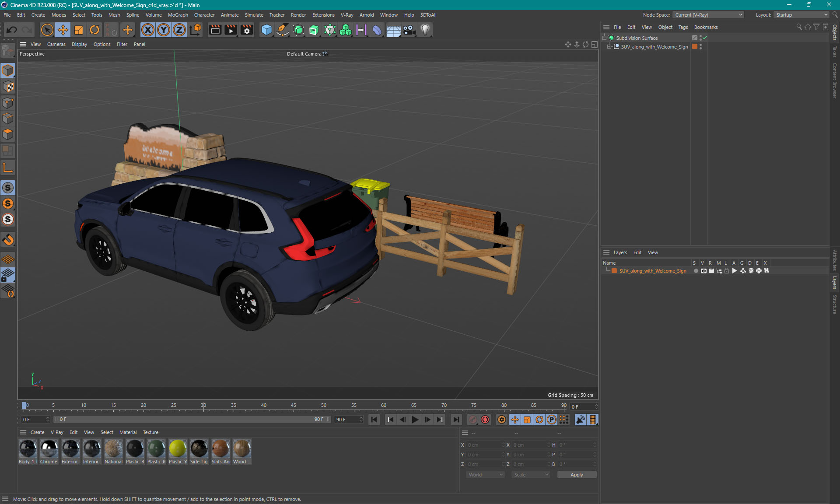Activate the Scale tool
Screen dimensions: 840x504
coord(79,30)
